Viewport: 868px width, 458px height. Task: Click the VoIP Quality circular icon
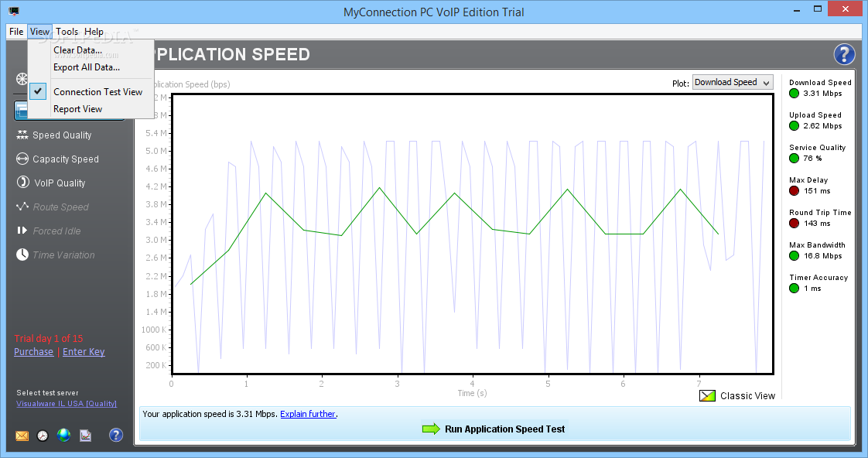22,183
